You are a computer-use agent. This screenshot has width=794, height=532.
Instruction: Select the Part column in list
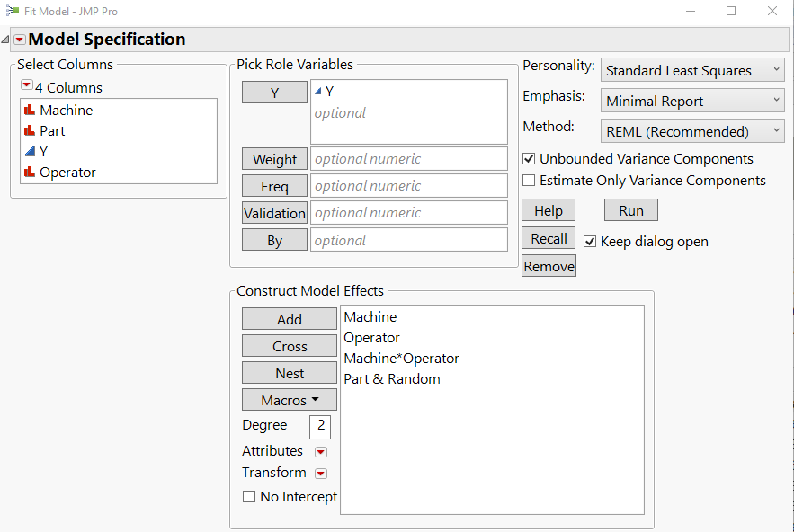tap(52, 130)
